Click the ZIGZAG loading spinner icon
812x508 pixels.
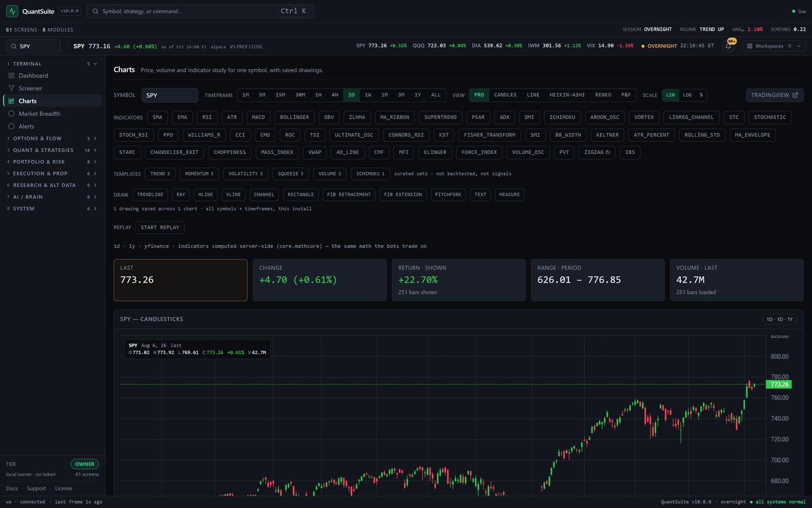608,152
